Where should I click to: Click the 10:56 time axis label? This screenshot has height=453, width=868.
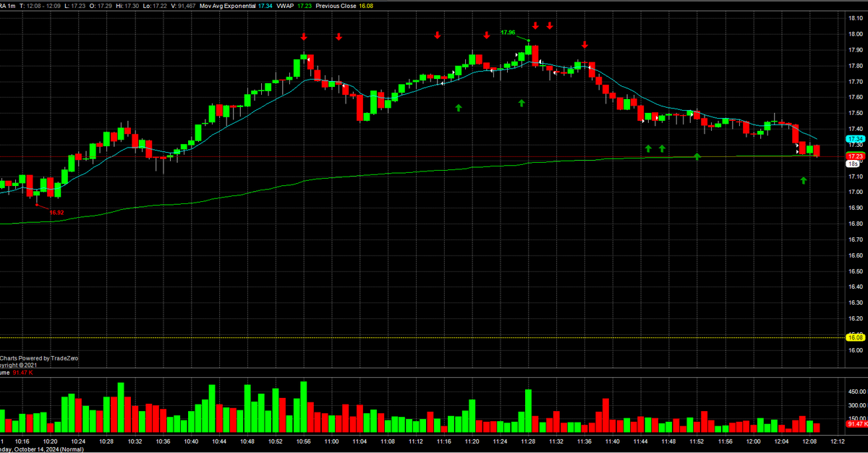[304, 441]
